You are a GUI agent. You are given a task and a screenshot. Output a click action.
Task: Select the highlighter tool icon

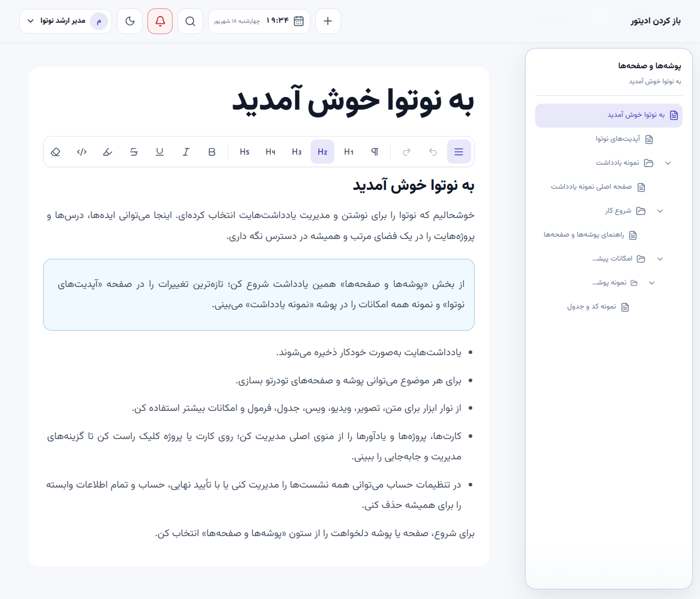(108, 152)
